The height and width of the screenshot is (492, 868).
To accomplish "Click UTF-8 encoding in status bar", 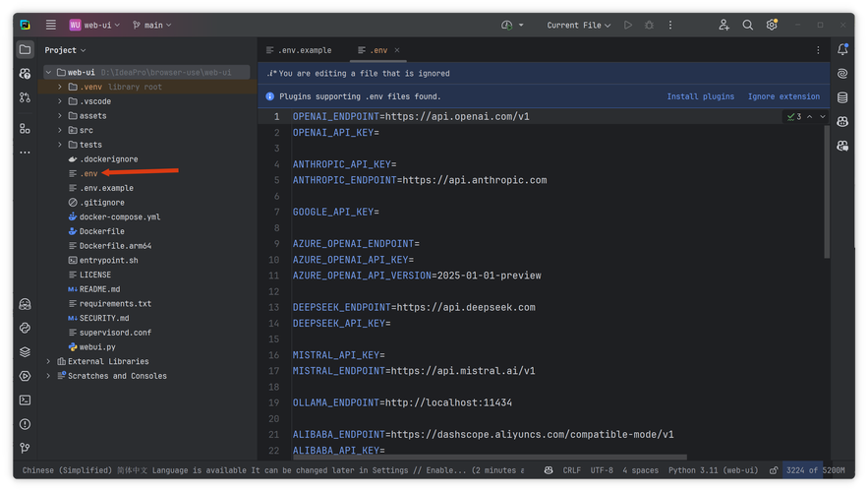I will point(602,470).
